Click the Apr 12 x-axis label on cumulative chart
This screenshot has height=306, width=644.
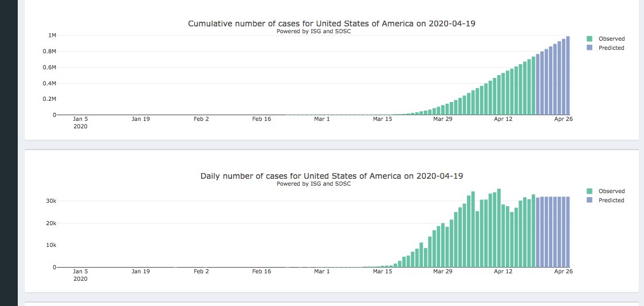pyautogui.click(x=503, y=119)
